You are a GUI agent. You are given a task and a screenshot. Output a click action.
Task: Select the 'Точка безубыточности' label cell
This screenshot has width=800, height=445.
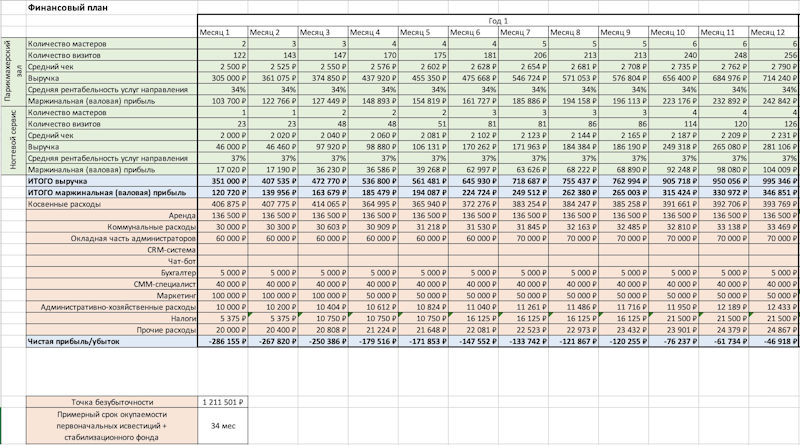click(112, 402)
